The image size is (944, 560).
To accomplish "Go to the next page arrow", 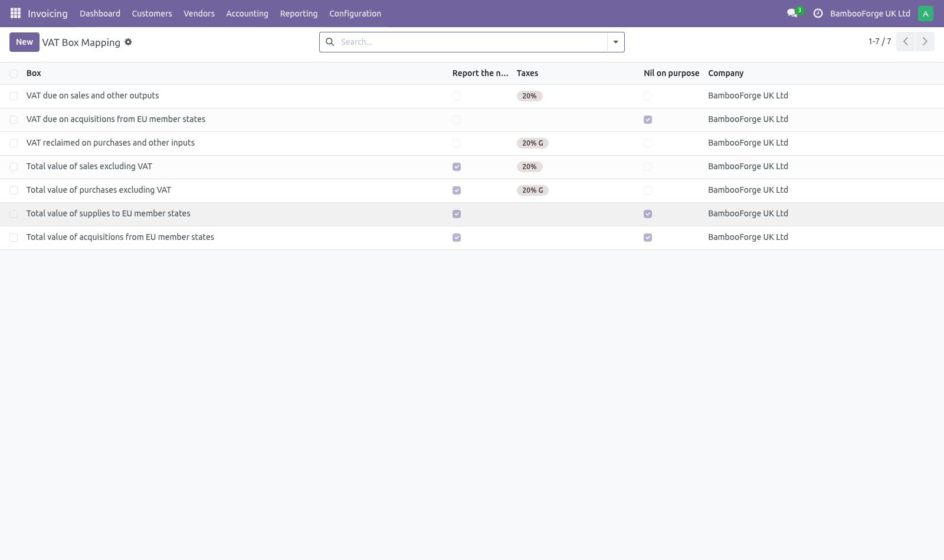I will (925, 41).
